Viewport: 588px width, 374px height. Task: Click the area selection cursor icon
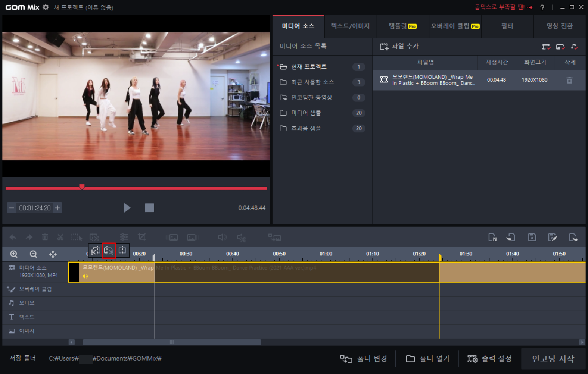tap(77, 237)
